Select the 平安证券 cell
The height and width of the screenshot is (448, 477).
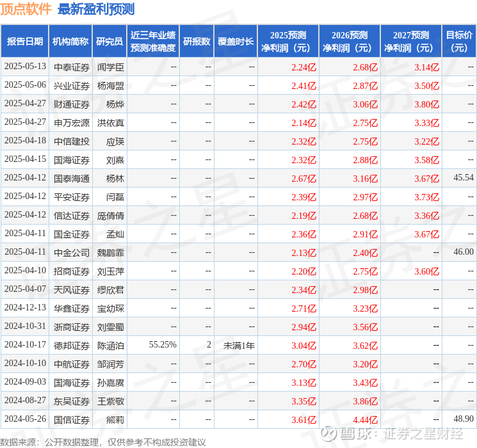(72, 197)
